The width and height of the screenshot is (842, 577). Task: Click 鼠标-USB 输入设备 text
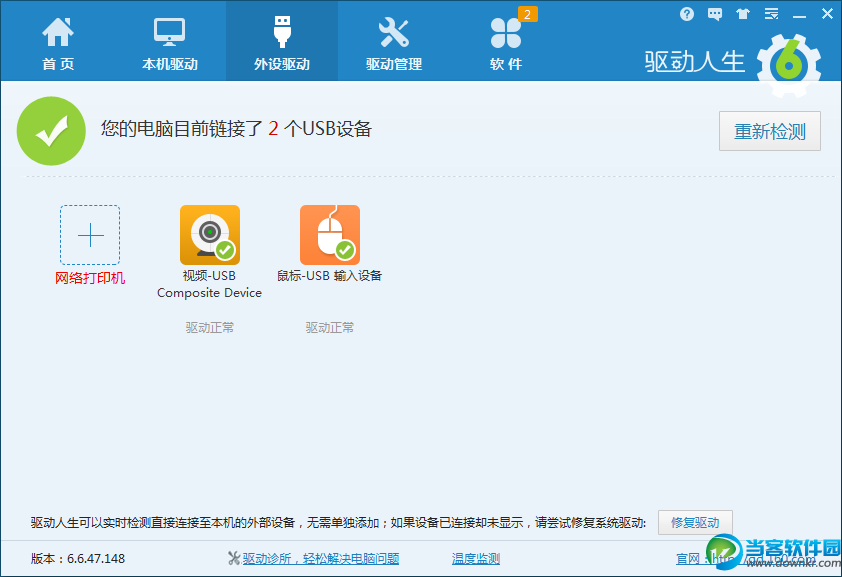(x=329, y=276)
